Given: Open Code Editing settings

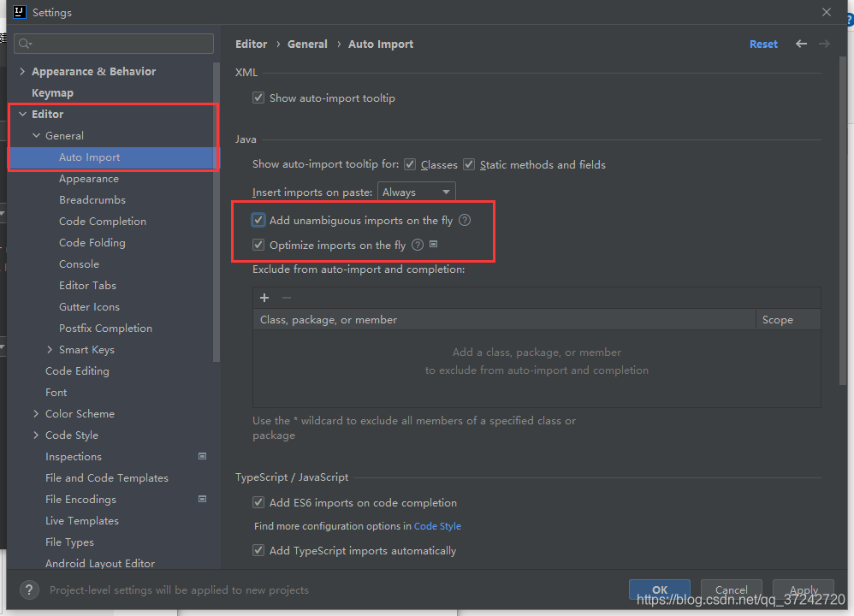Looking at the screenshot, I should coord(77,371).
